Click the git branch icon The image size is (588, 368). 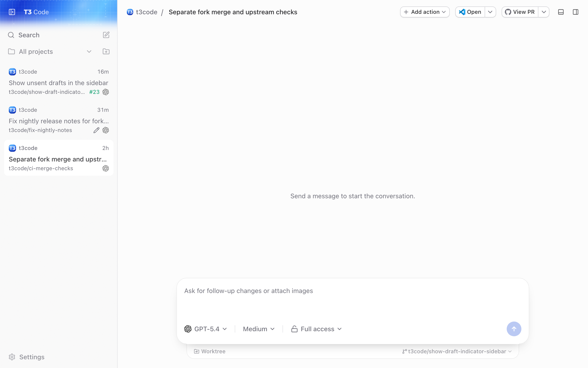click(404, 351)
